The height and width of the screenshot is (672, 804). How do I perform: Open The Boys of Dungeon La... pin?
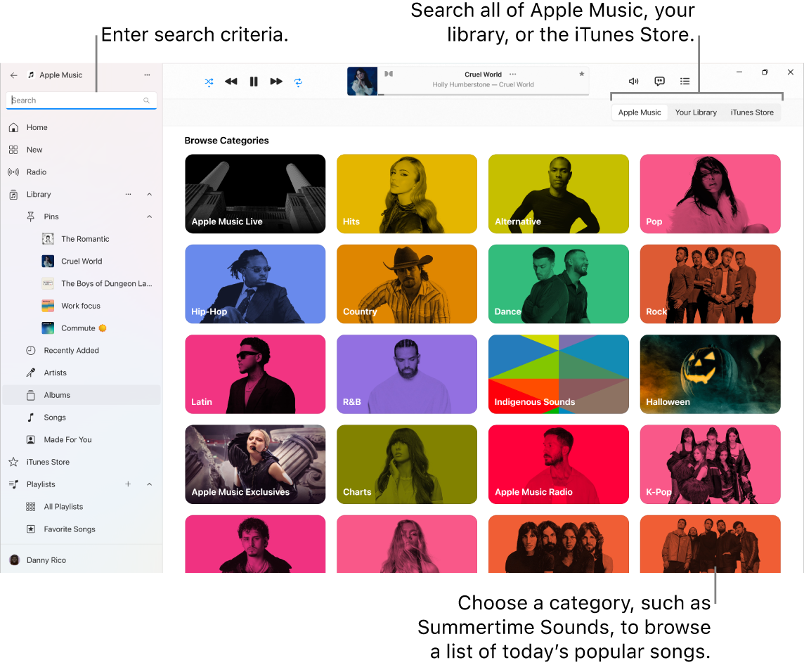(x=81, y=284)
